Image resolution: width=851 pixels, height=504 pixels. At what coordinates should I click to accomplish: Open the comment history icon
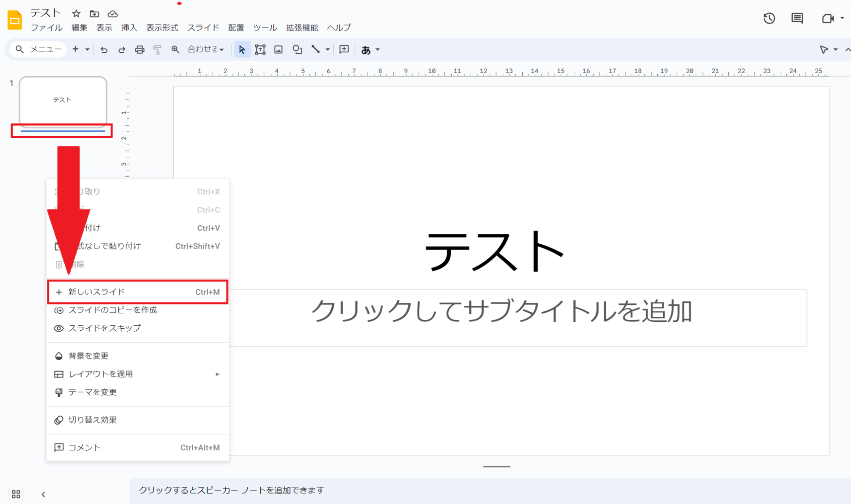797,18
